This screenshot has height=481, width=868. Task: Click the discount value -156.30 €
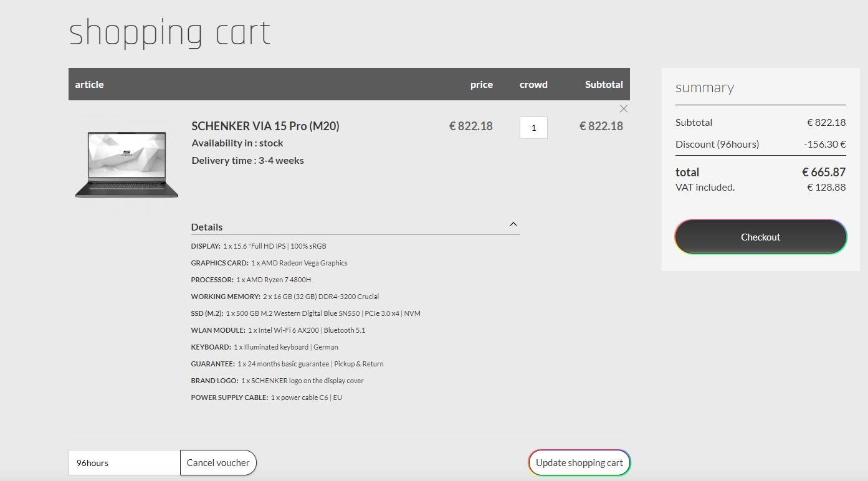click(824, 144)
